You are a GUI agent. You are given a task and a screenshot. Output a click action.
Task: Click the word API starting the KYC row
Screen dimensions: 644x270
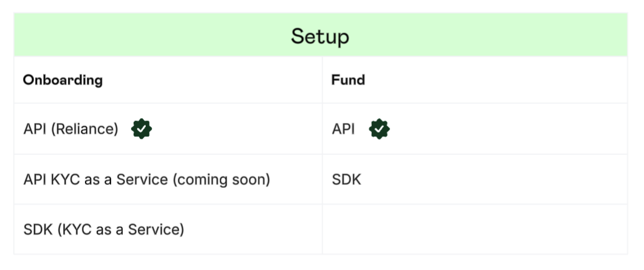pos(35,179)
